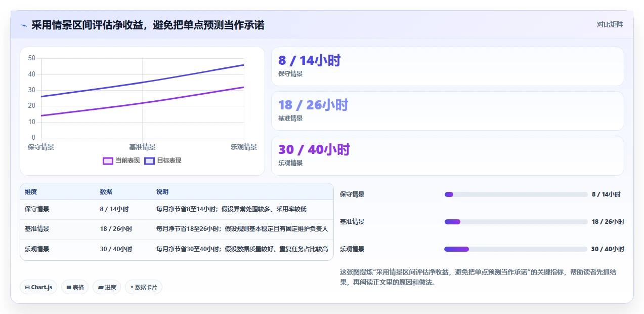Click the 8 / 14小时 value beside the progress bar
Viewport: 644px width, 314px height.
click(606, 194)
